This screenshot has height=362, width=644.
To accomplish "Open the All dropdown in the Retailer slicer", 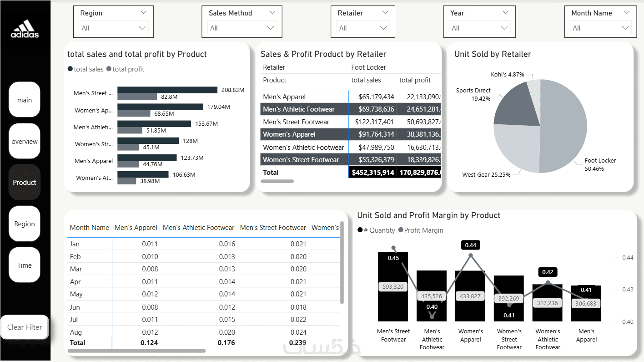I will (x=363, y=28).
